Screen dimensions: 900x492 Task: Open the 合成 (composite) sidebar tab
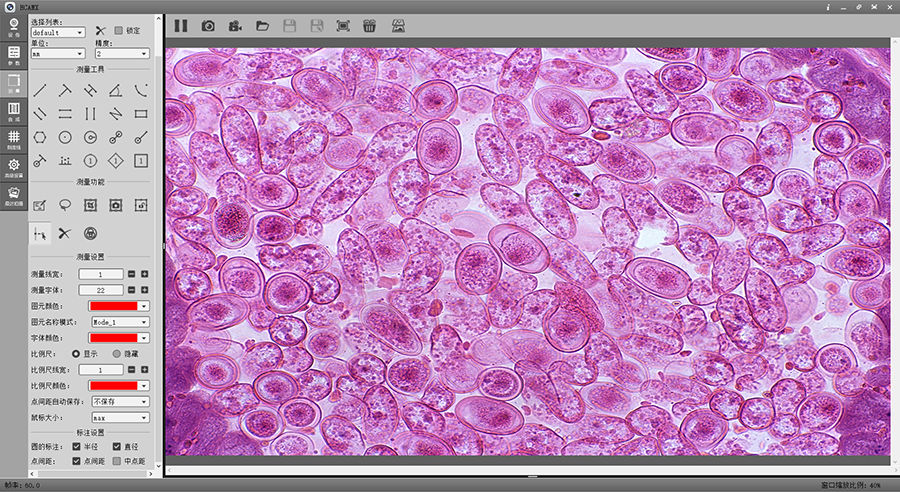14,112
